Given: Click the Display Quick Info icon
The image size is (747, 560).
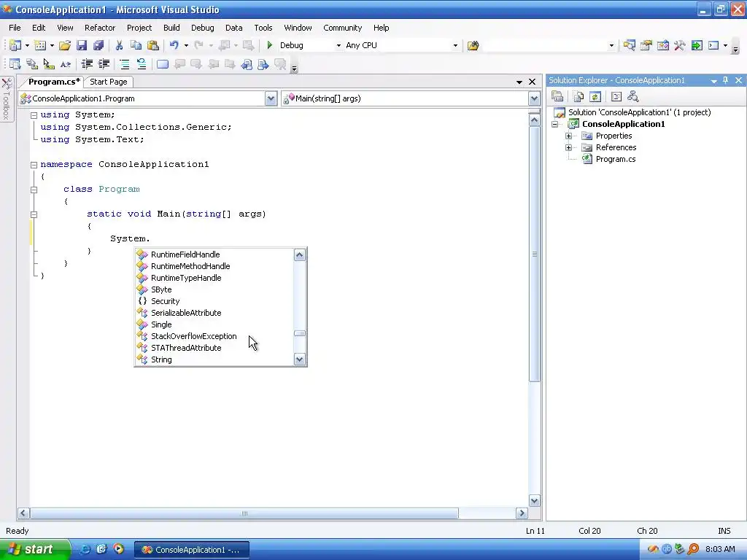Looking at the screenshot, I should 49,64.
